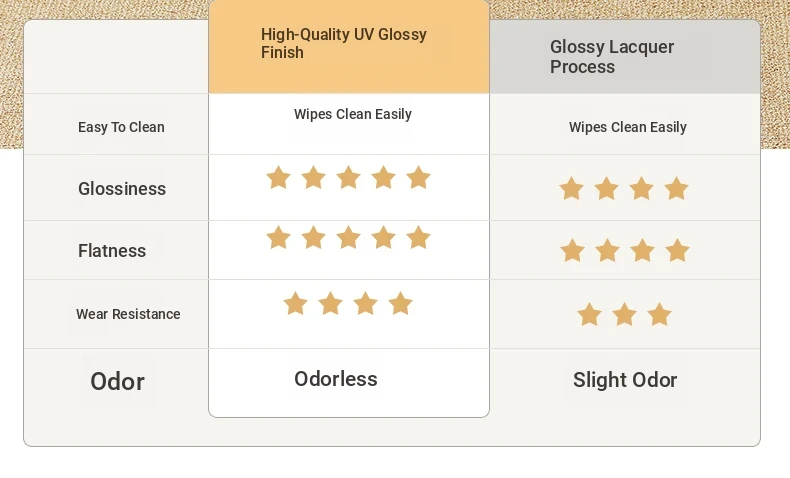Click the Glossiness row label

(x=122, y=188)
